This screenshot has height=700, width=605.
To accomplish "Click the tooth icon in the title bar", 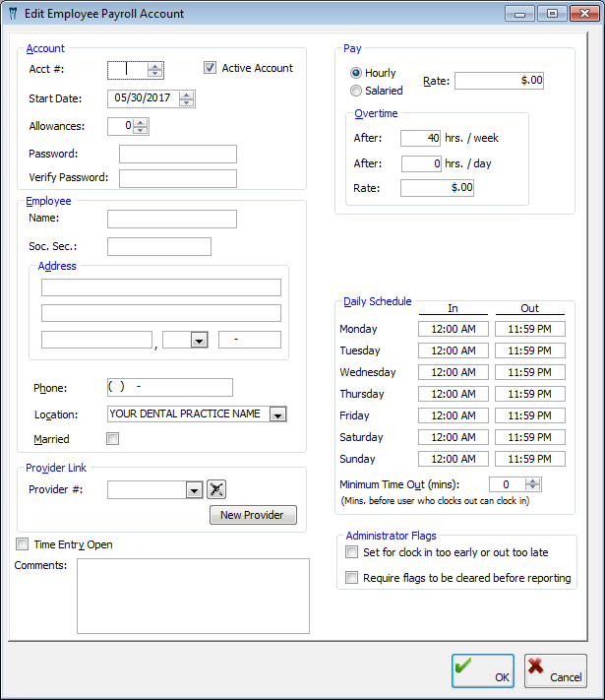I will click(x=13, y=14).
